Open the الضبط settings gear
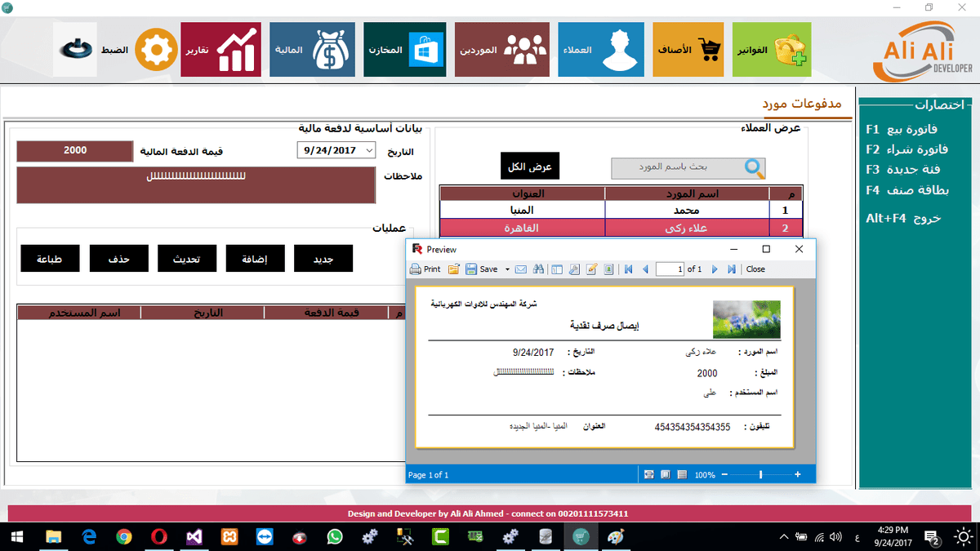The image size is (980, 551). click(x=155, y=51)
